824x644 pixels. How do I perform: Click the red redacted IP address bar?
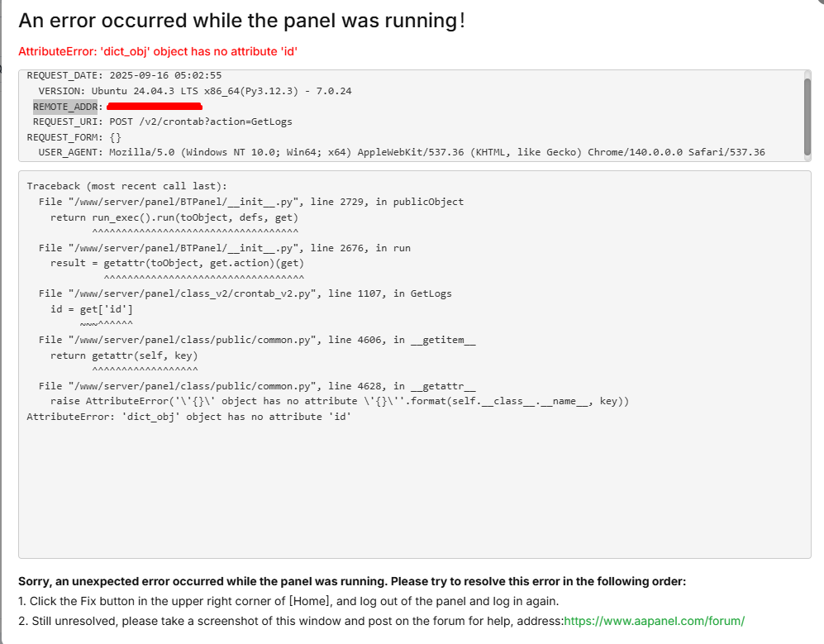tap(155, 107)
